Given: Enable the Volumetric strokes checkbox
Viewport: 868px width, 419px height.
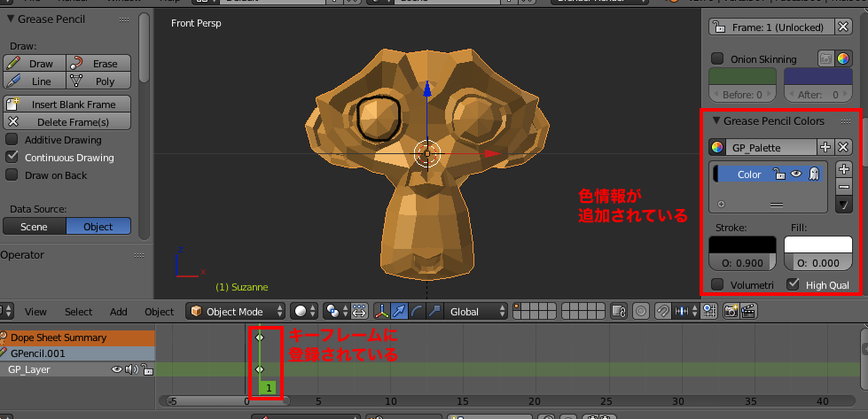Looking at the screenshot, I should point(717,284).
